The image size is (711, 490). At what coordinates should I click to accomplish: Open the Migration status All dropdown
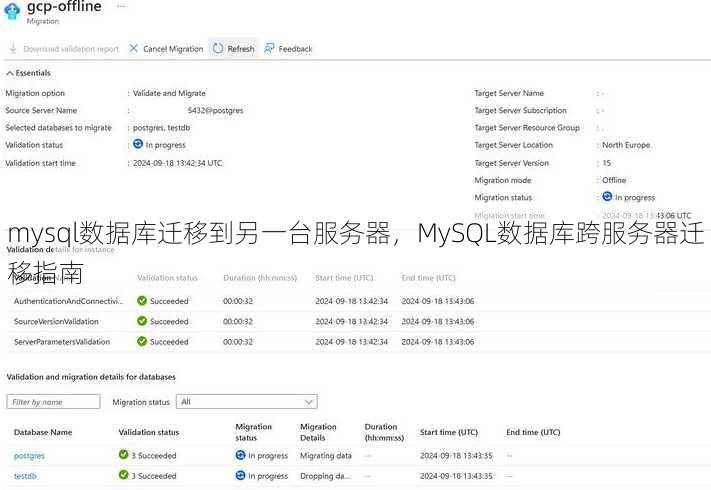(x=247, y=402)
